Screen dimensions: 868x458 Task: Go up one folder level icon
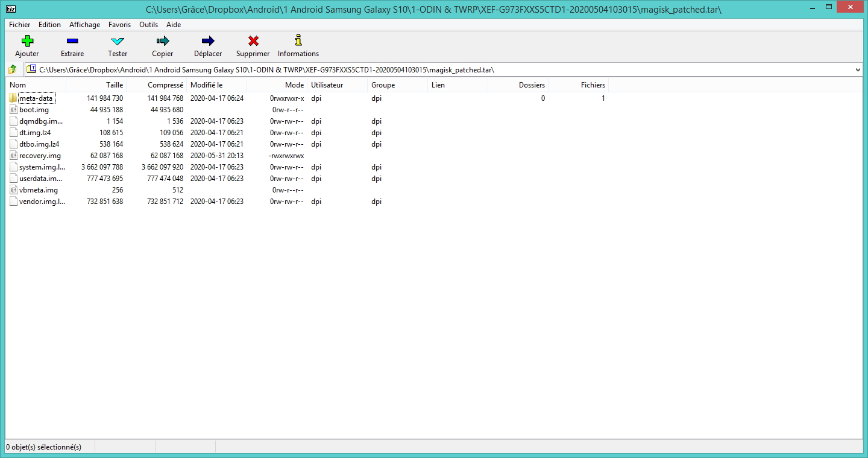[13, 69]
